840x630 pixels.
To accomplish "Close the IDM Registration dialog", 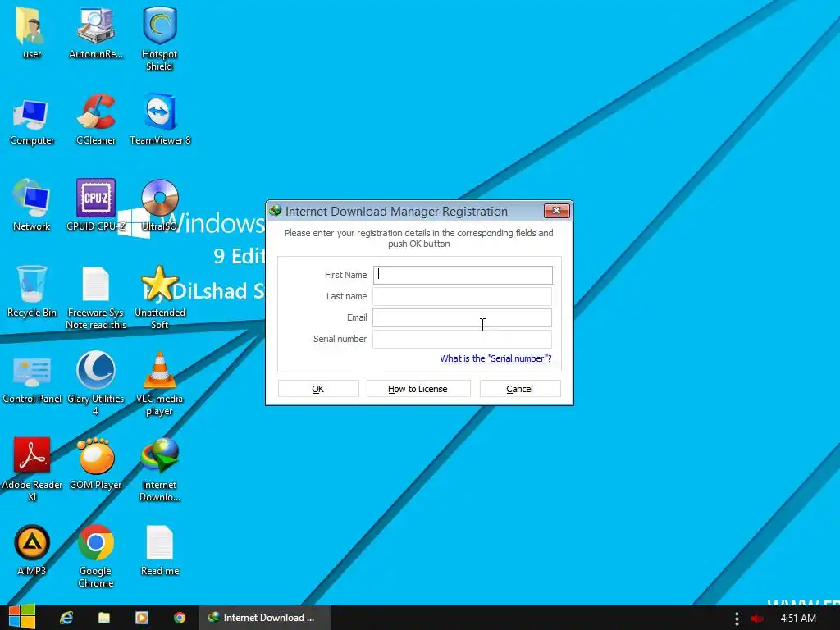I will click(x=557, y=211).
